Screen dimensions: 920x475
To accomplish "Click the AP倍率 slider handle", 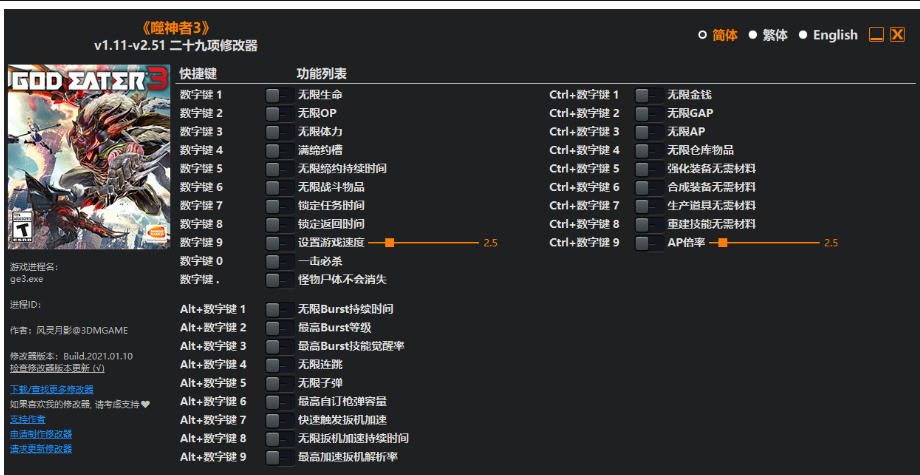I will coord(723,243).
